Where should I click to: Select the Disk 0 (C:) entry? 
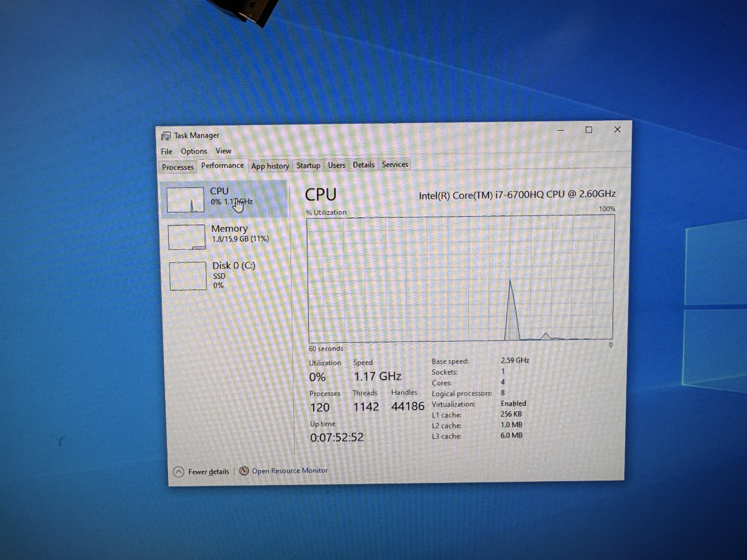226,275
